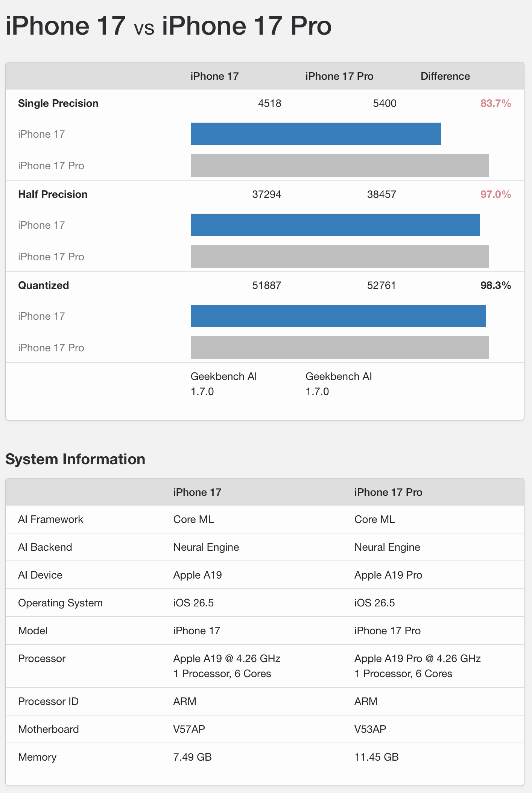Click the blue iPhone 17 Single Precision bar
This screenshot has width=532, height=793.
click(x=316, y=134)
